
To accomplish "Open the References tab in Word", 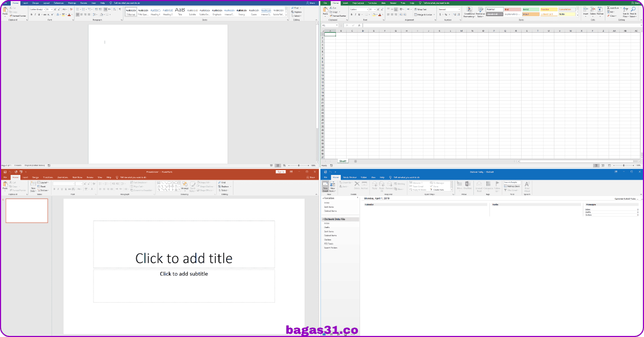I will coord(58,3).
